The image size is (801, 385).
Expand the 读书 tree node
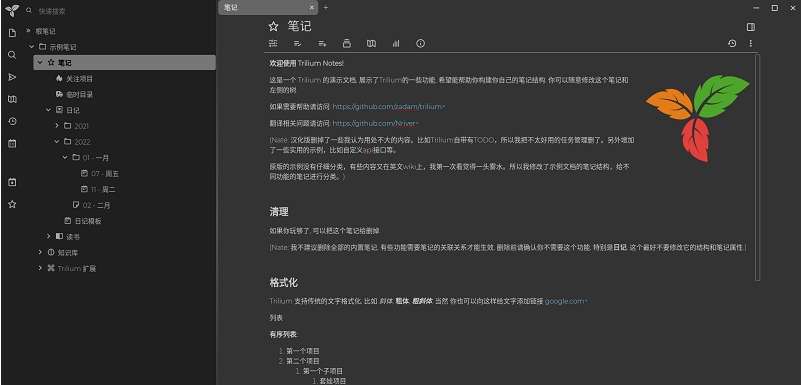(49, 236)
